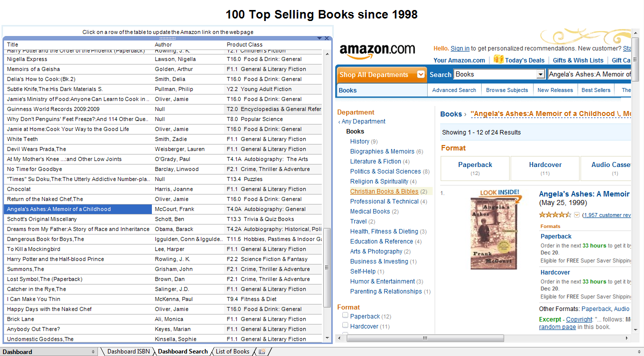This screenshot has height=356, width=644.
Task: Open Your Amazon.com link
Action: point(459,60)
